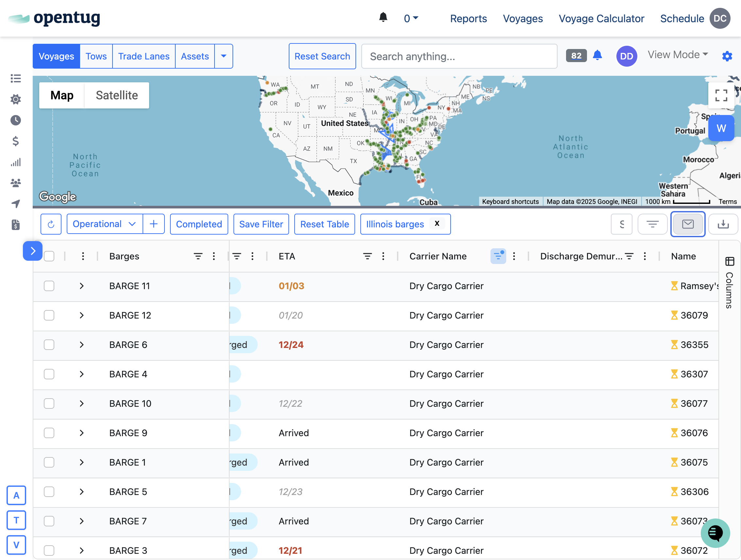Click the Reset Search button
Viewport: 741px width, 560px height.
pyautogui.click(x=322, y=56)
